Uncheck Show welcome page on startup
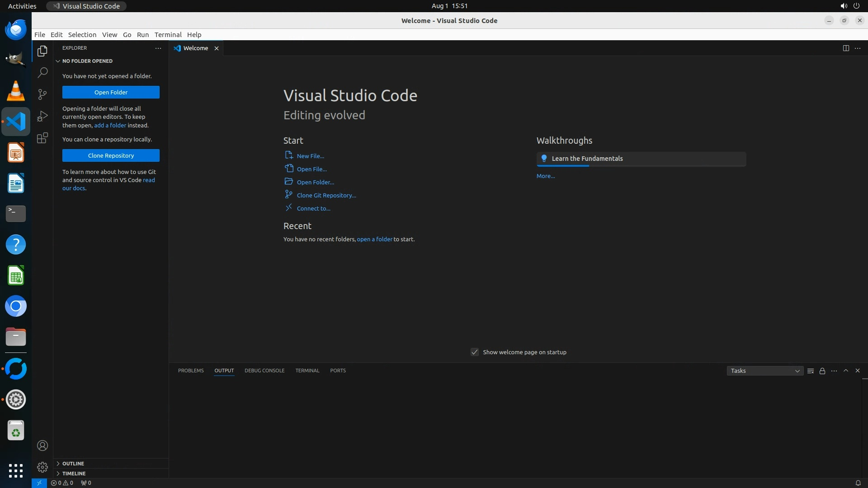Screen dimensions: 868x488 tap(475, 352)
